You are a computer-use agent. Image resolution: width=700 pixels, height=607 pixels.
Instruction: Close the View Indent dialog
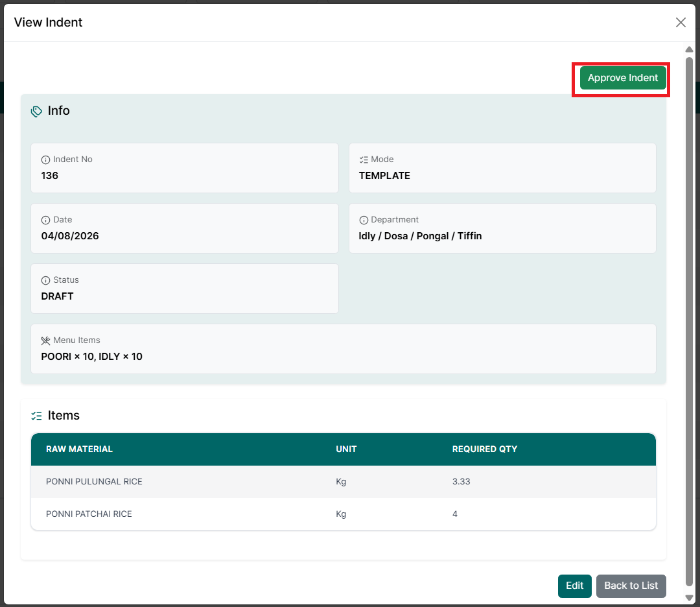click(681, 22)
